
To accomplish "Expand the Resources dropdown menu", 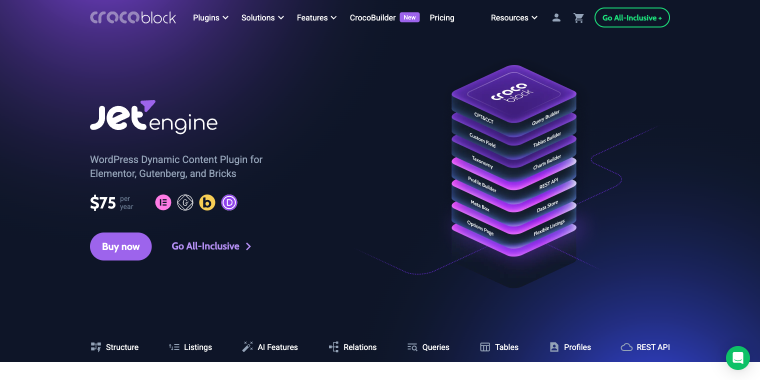I will [x=514, y=18].
